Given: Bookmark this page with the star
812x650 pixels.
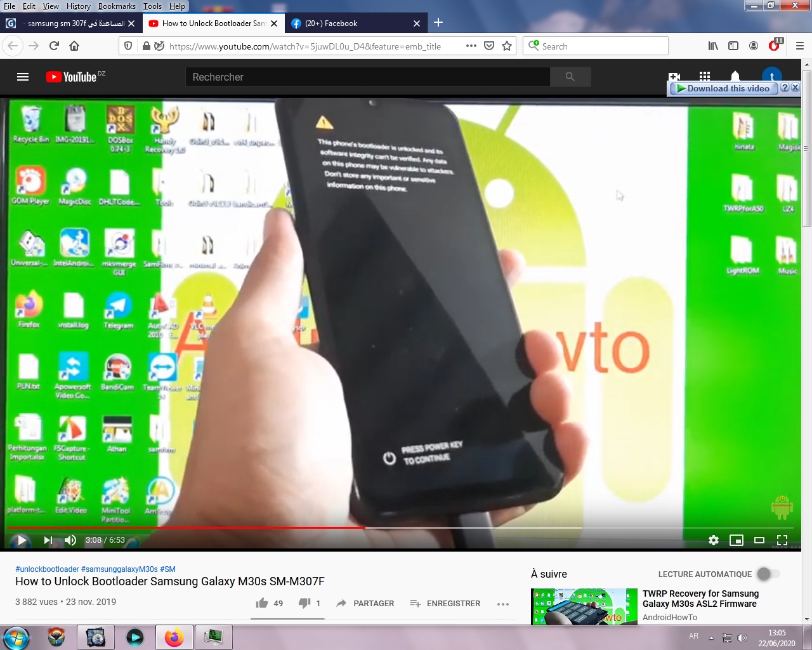Looking at the screenshot, I should [507, 46].
